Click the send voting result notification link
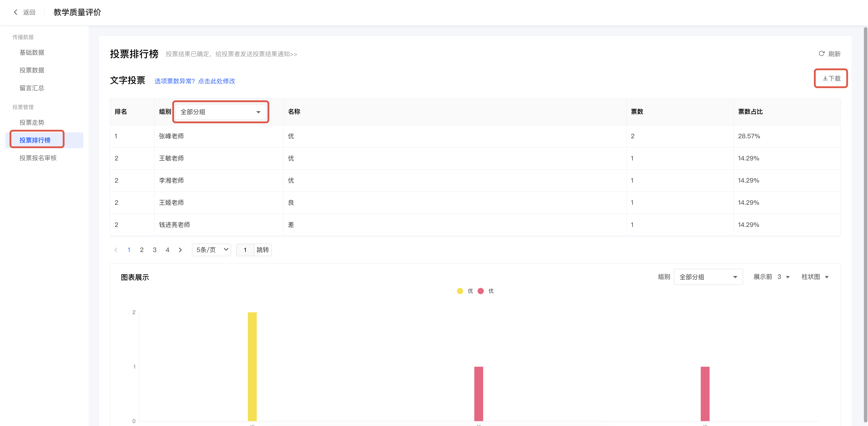This screenshot has height=426, width=868. coord(256,54)
